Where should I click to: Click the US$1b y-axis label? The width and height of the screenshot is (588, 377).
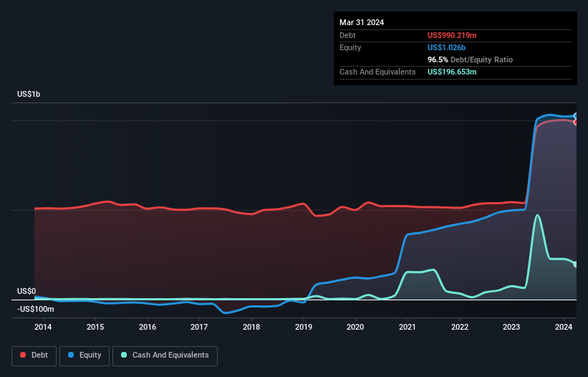point(29,94)
